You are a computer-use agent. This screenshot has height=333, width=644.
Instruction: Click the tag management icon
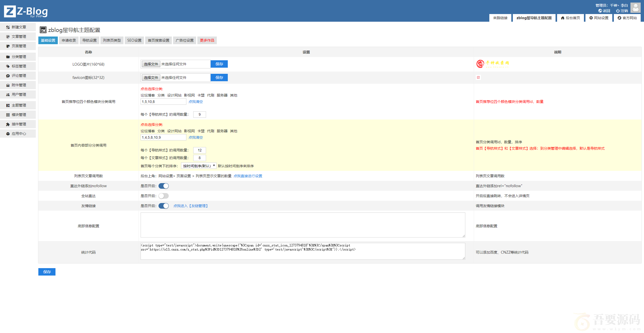[x=8, y=66]
